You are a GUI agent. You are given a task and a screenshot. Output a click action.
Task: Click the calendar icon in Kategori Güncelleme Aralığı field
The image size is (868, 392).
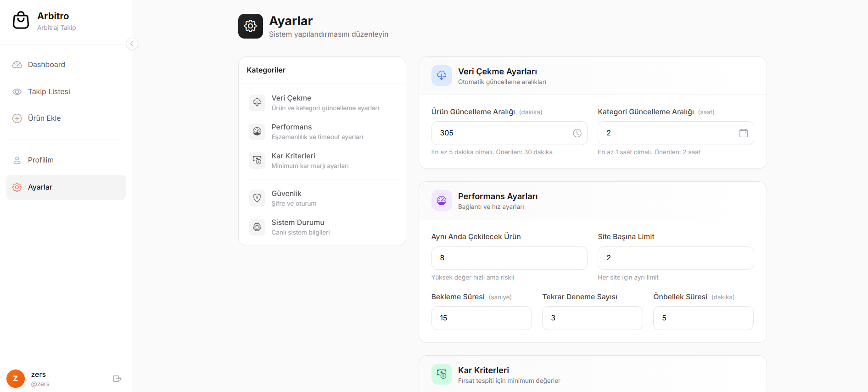744,133
